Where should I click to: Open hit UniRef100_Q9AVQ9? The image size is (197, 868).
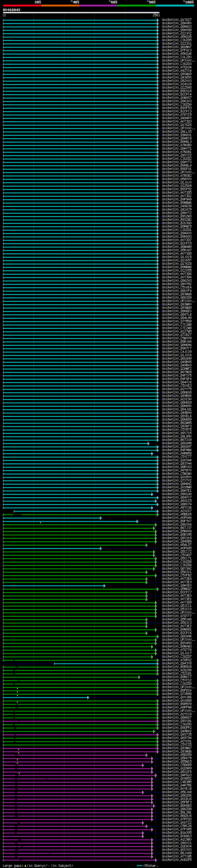177,30
